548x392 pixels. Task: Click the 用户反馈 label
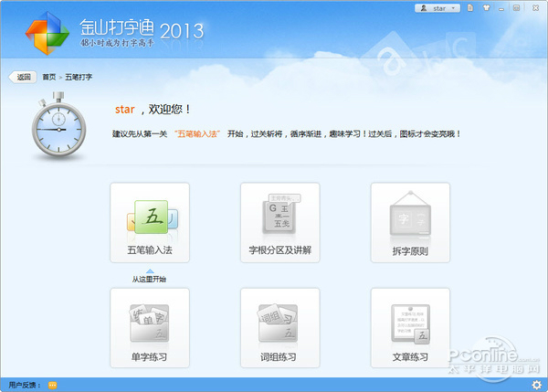click(x=24, y=385)
